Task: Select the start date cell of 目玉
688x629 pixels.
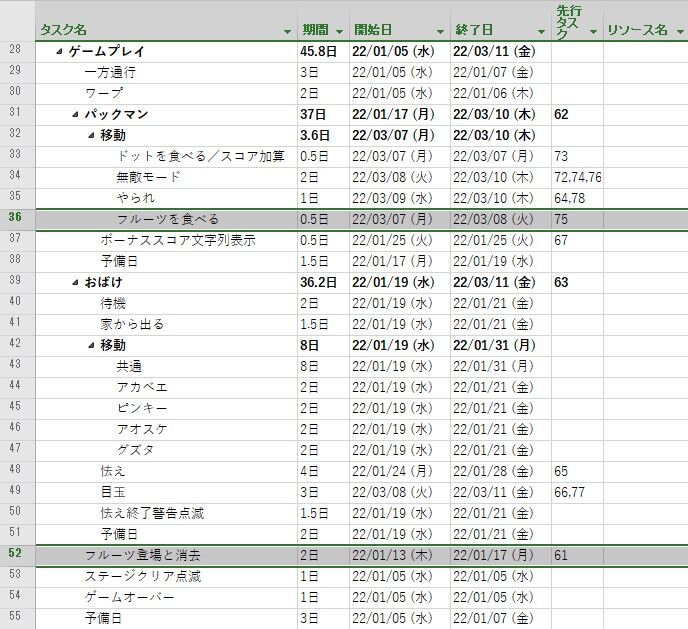Action: click(x=400, y=493)
